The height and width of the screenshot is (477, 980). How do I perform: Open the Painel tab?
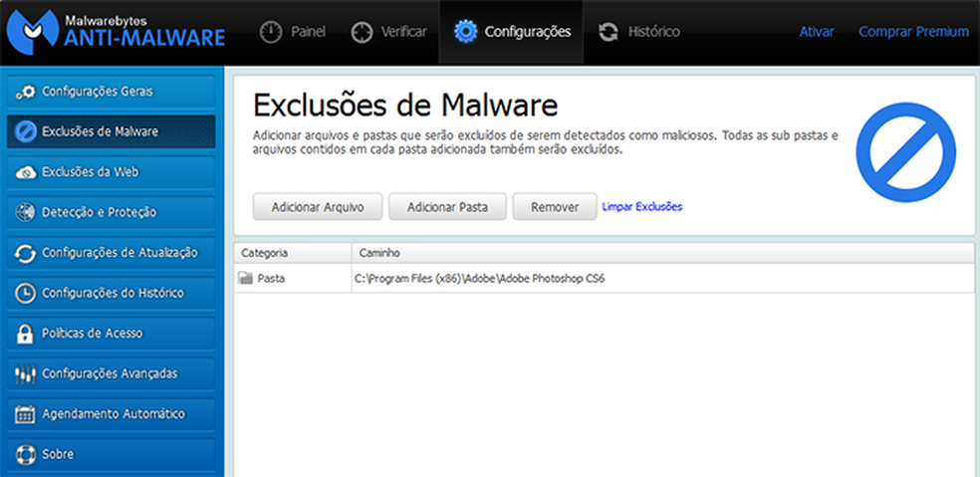click(x=293, y=32)
